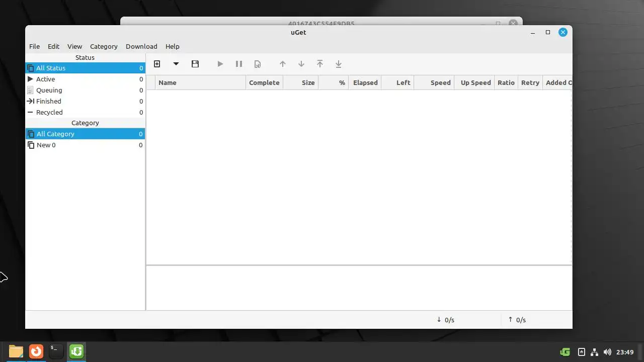Open the terminal from the taskbar
Screen dimensions: 644x362
pyautogui.click(x=56, y=351)
